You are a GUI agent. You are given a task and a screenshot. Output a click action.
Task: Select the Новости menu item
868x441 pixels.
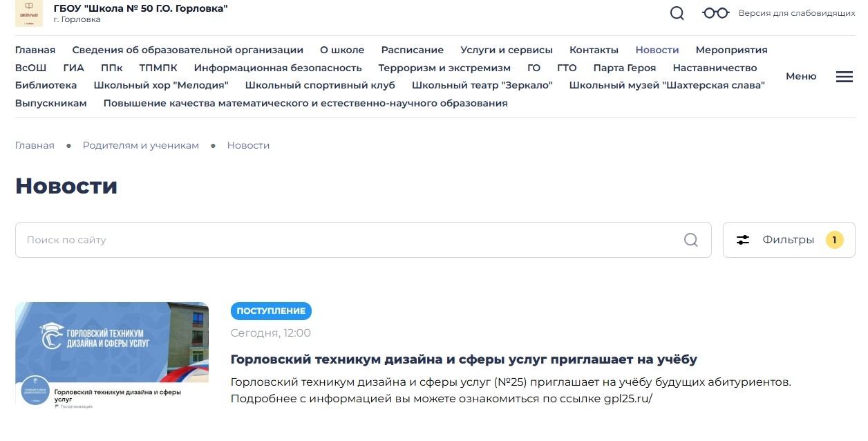click(x=657, y=50)
